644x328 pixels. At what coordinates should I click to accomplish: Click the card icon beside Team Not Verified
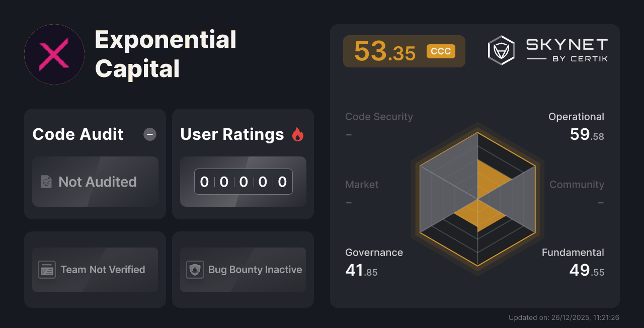(47, 270)
